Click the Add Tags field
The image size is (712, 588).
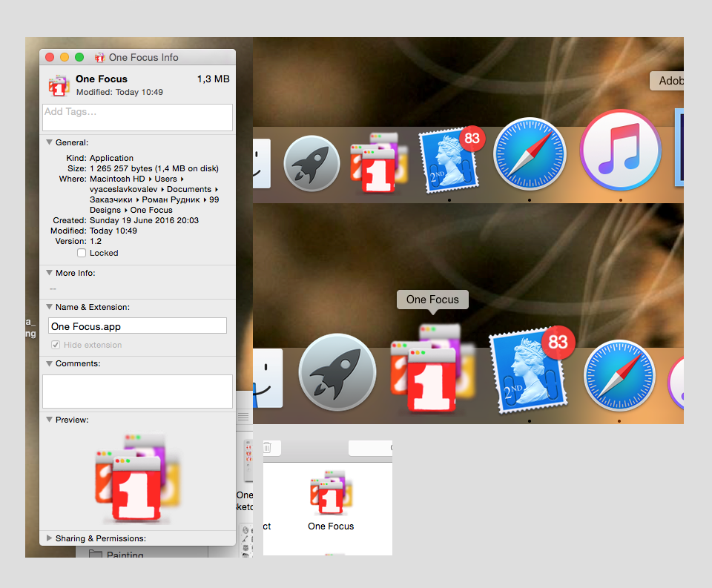138,118
